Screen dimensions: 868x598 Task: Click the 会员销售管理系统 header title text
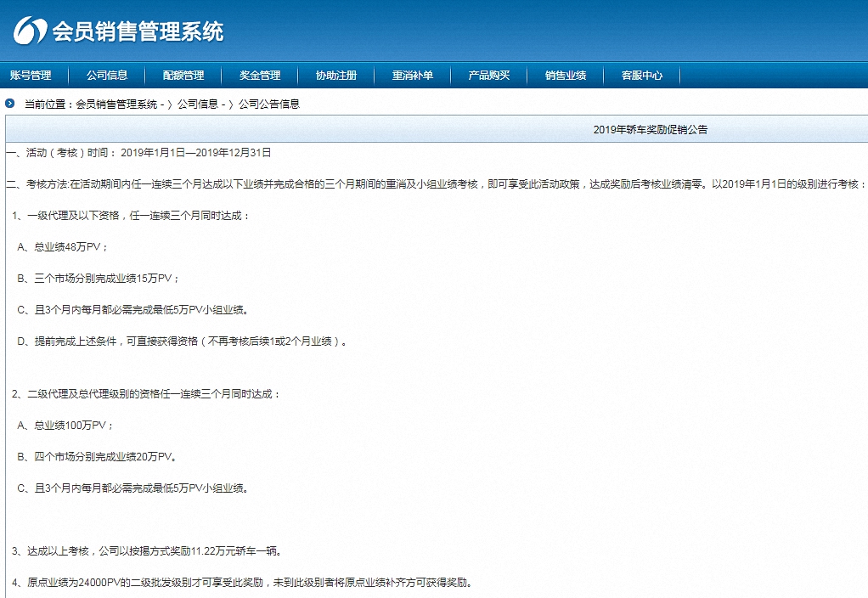pyautogui.click(x=138, y=32)
